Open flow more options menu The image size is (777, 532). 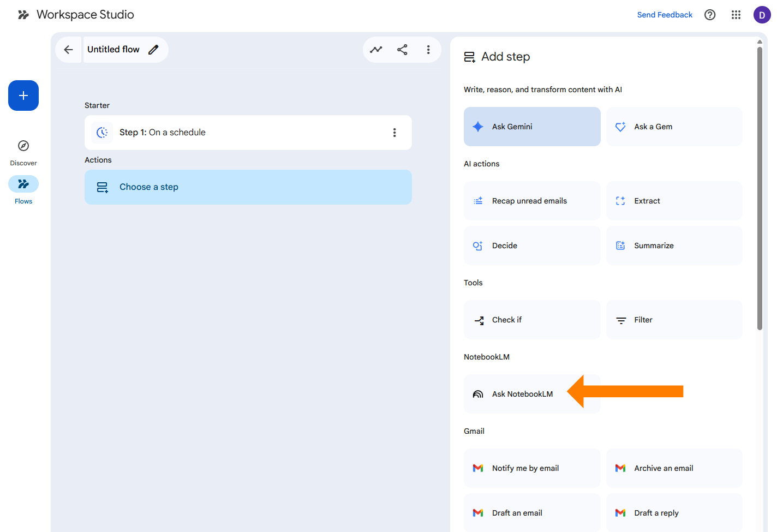428,50
